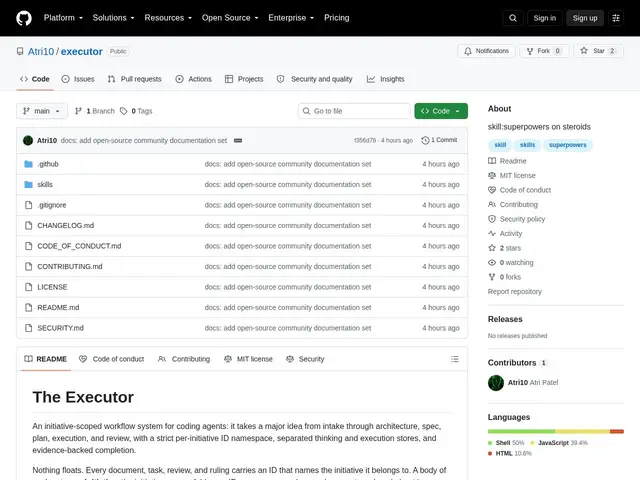Image resolution: width=640 pixels, height=480 pixels.
Task: Star the executor repository
Action: pos(599,51)
